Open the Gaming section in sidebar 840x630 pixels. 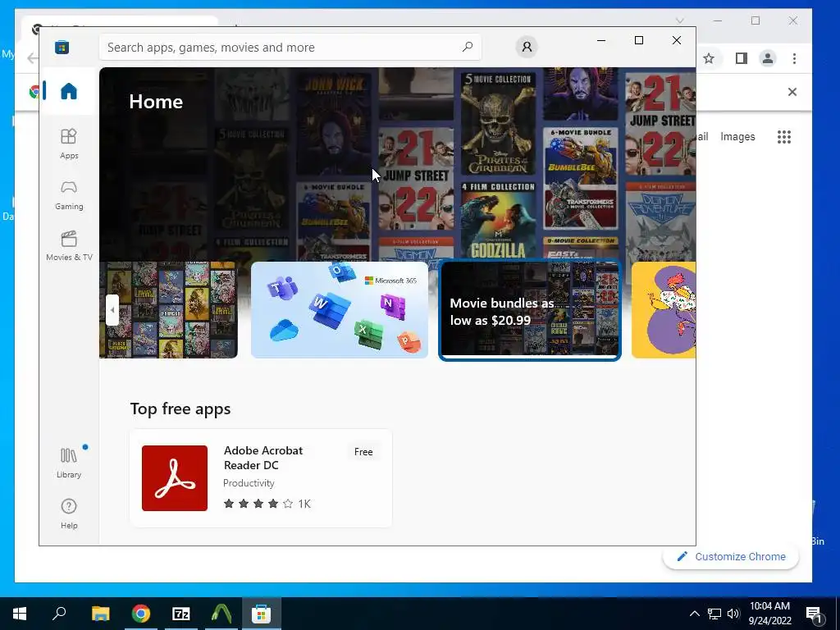coord(69,195)
